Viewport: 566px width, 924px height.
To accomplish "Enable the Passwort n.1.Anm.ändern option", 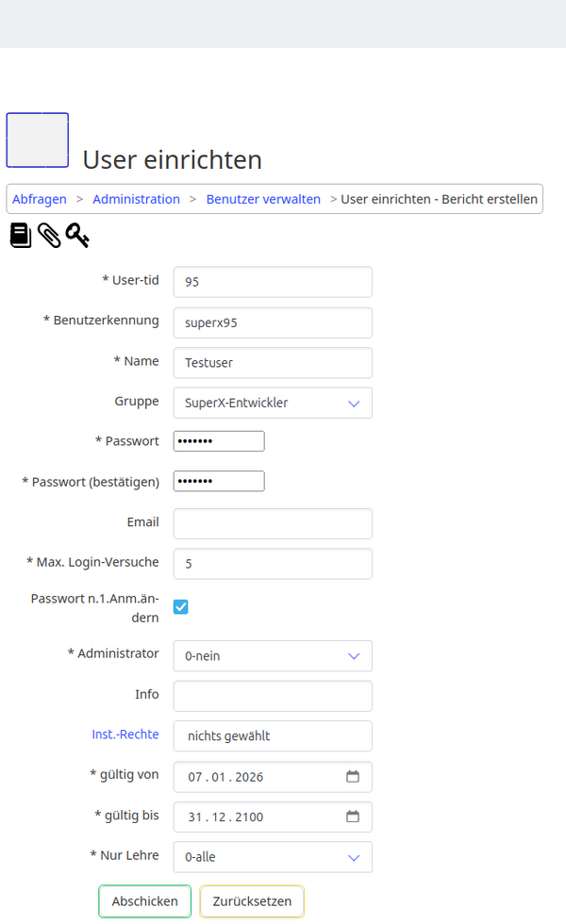I will pos(180,607).
